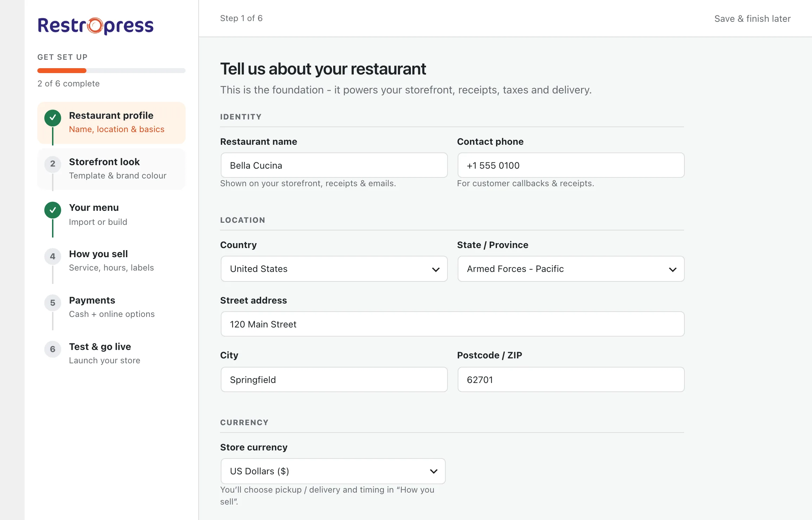Image resolution: width=812 pixels, height=520 pixels.
Task: Click the '2 of 6 complete' text
Action: coord(69,84)
